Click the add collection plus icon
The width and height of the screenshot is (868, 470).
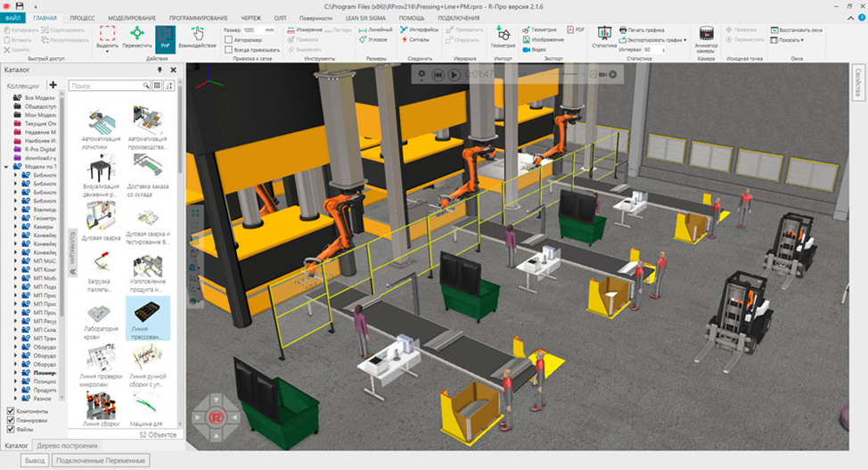tap(53, 85)
